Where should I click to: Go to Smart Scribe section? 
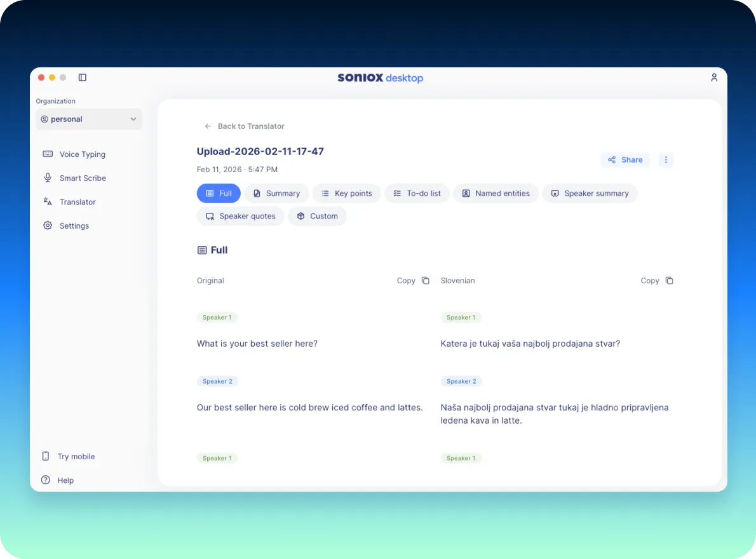83,178
